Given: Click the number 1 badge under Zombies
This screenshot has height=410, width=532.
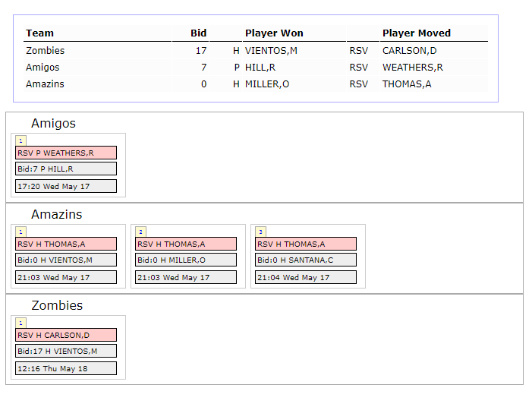Looking at the screenshot, I should 20,323.
